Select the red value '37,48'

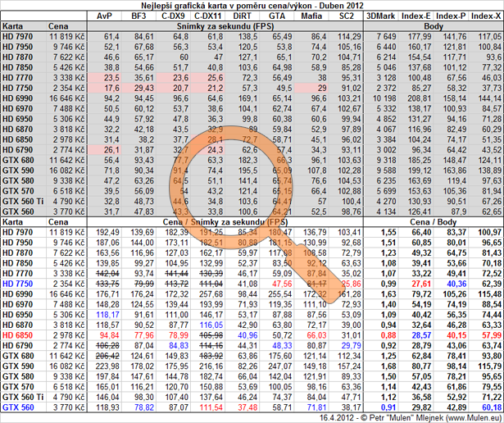247,407
